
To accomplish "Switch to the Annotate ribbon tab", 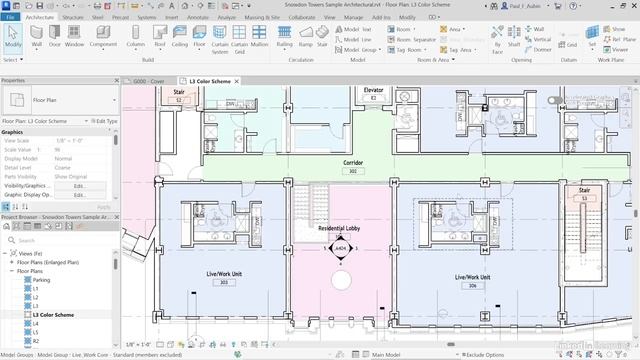I will click(198, 17).
